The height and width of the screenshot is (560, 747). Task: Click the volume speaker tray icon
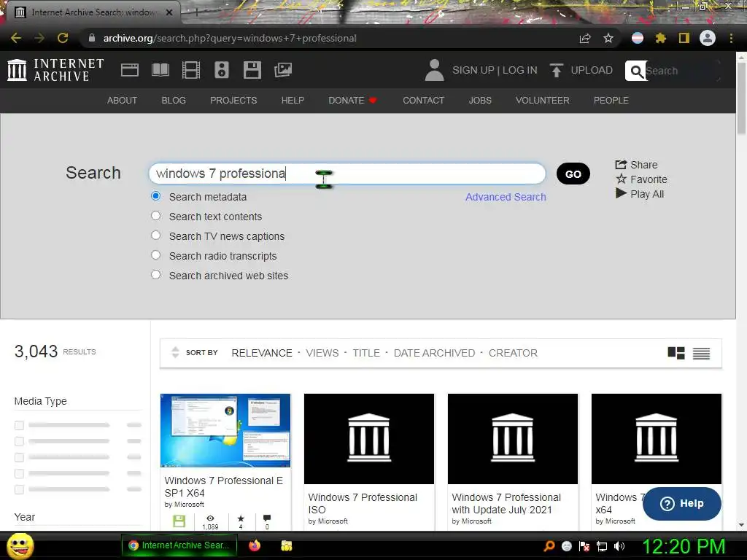point(619,546)
